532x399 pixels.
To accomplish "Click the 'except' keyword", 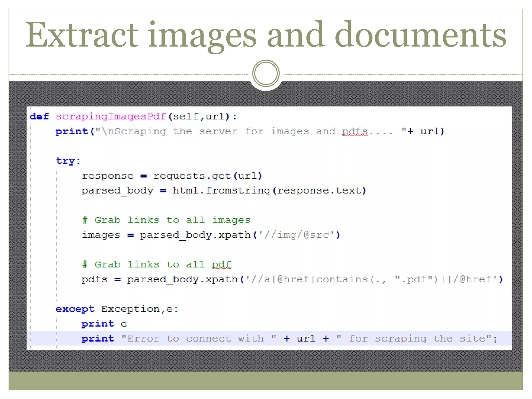I will 75,309.
